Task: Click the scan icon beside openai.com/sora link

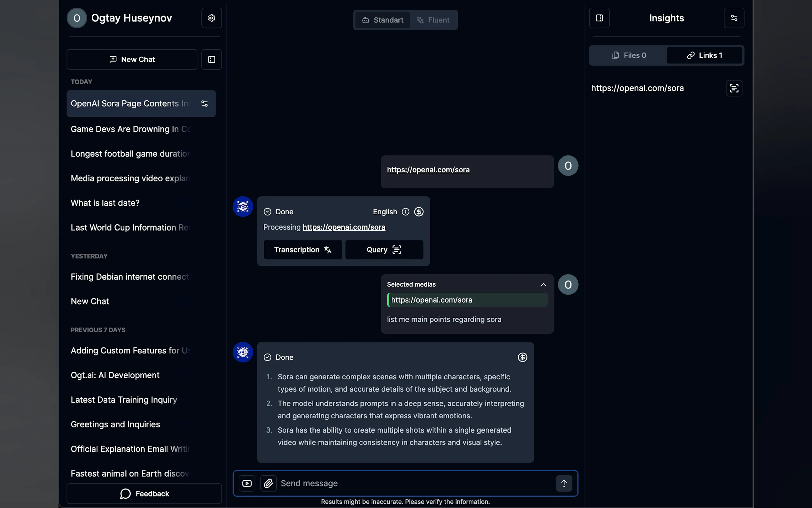Action: coord(734,88)
